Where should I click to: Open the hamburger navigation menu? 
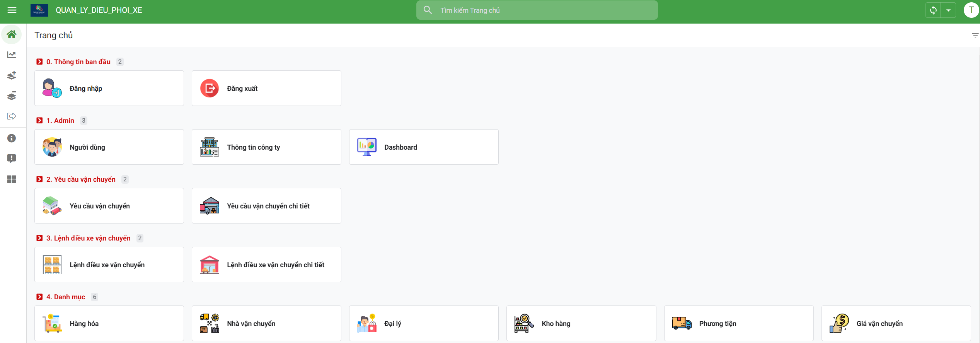coord(12,10)
